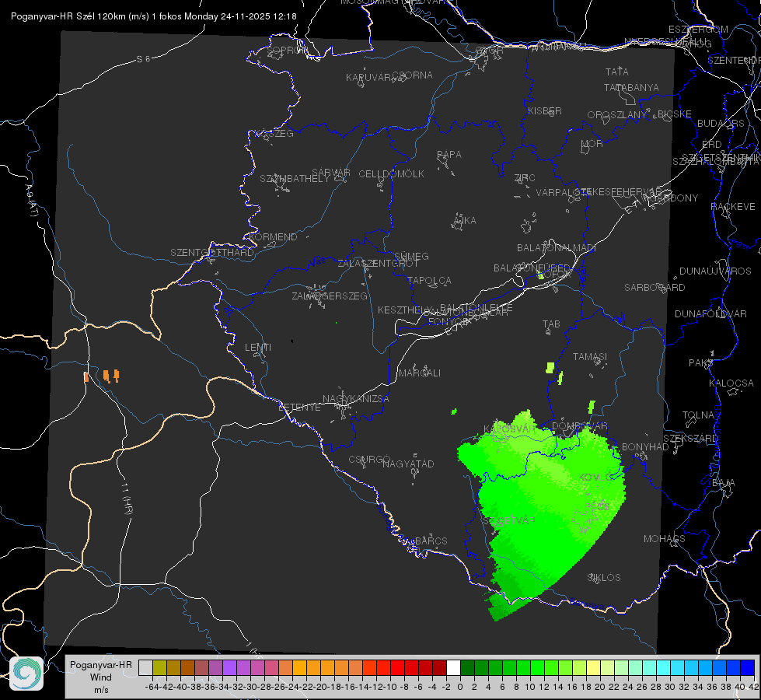761x700 pixels.
Task: Click the swirl logo icon beside the legend
Action: click(26, 674)
